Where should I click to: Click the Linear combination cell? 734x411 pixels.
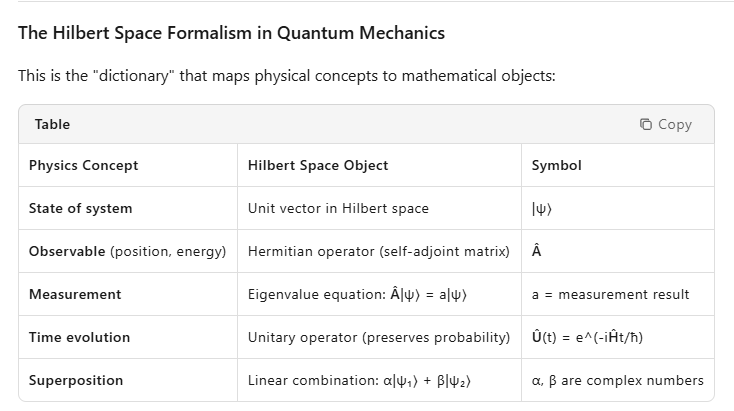[359, 381]
